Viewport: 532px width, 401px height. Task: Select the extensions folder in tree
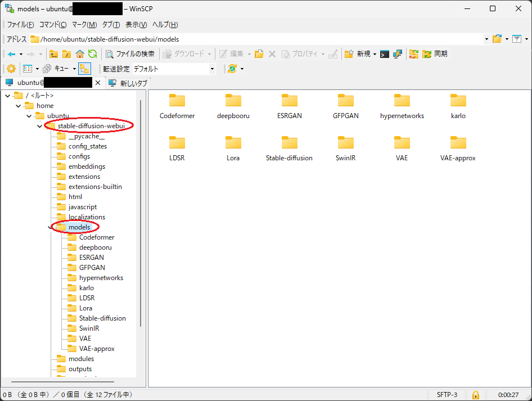(x=84, y=177)
